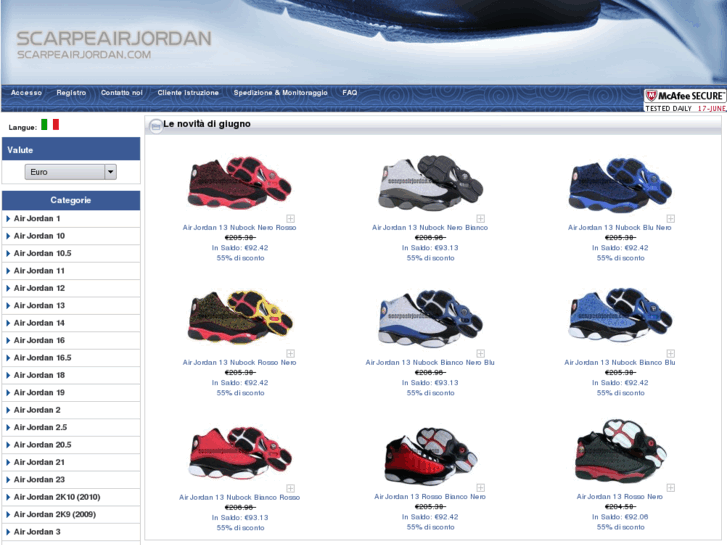Select the Air Jordan 21 category

coord(71,462)
